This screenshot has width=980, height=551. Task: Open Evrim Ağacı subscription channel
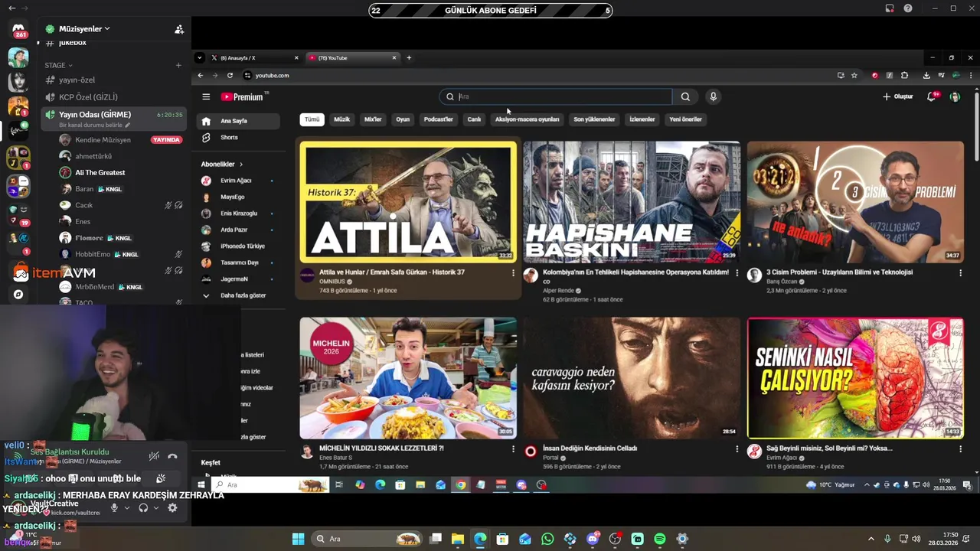[237, 181]
